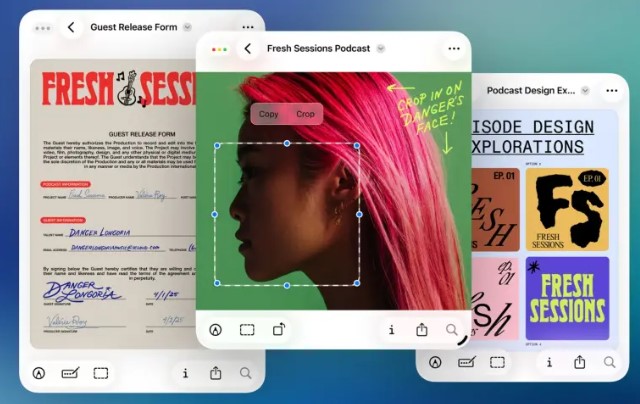The width and height of the screenshot is (640, 404).
Task: Open more options in Guest Release Form window
Action: (x=248, y=27)
